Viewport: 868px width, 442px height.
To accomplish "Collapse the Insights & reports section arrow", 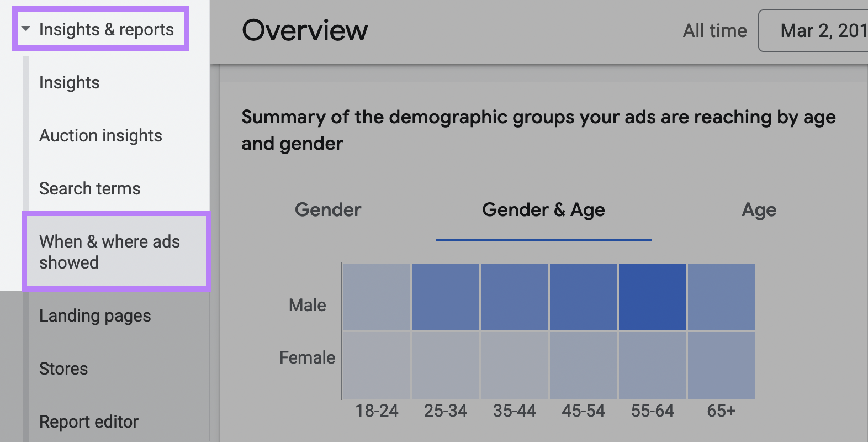I will point(26,29).
